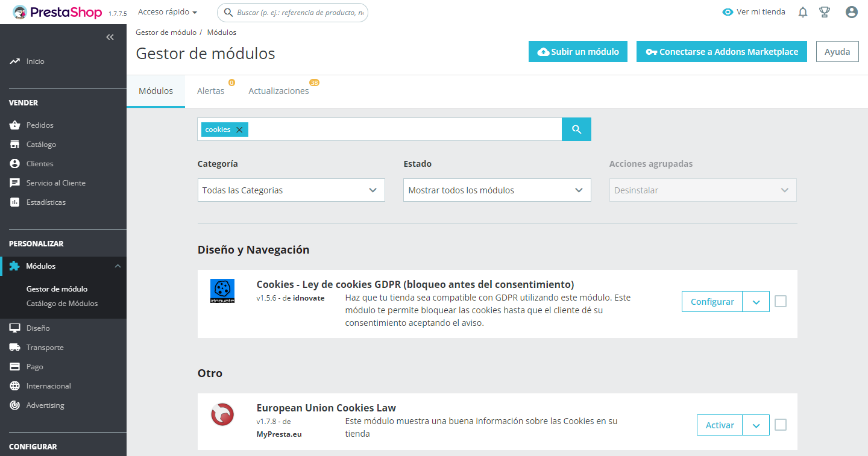Go to Pedidos in sidebar
Image resolution: width=868 pixels, height=456 pixels.
pos(40,125)
